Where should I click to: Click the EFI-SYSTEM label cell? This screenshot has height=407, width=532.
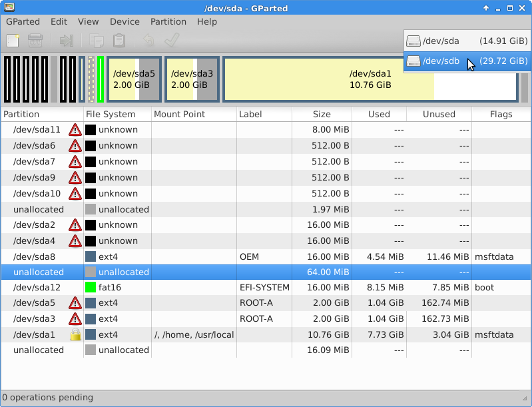tap(264, 288)
